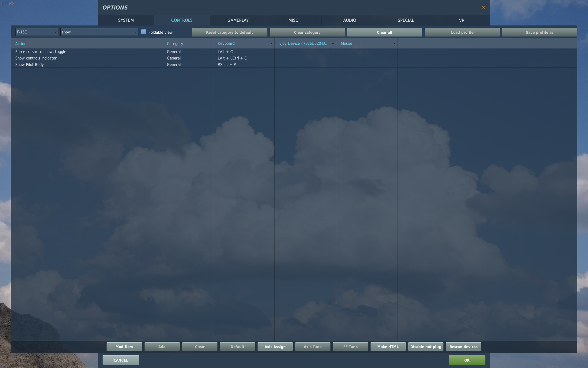Viewport: 588px width, 368px height.
Task: Select the LAlt + LCtrl + C keyboard binding cell
Action: tap(232, 58)
